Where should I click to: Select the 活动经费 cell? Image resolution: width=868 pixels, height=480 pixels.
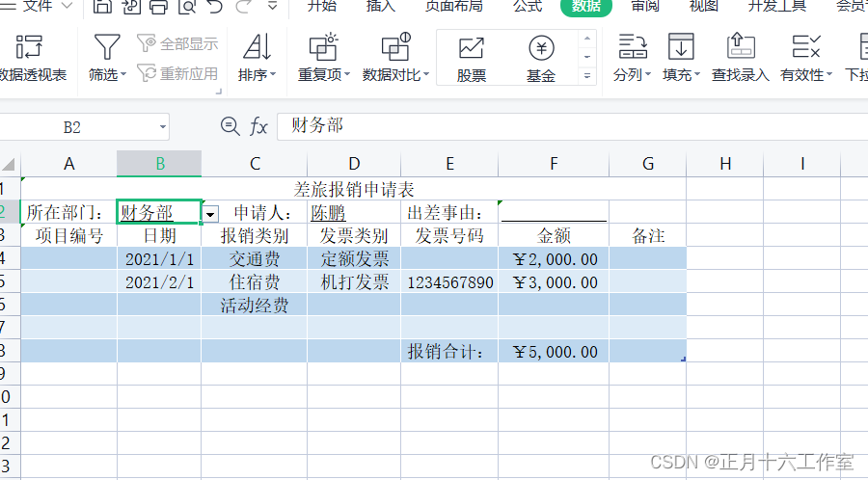254,306
